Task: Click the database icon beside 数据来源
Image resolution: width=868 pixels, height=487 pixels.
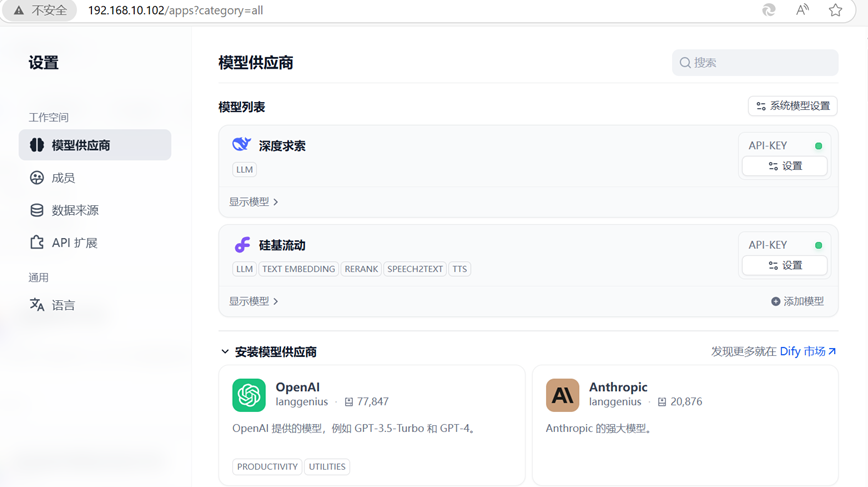Action: [x=37, y=210]
